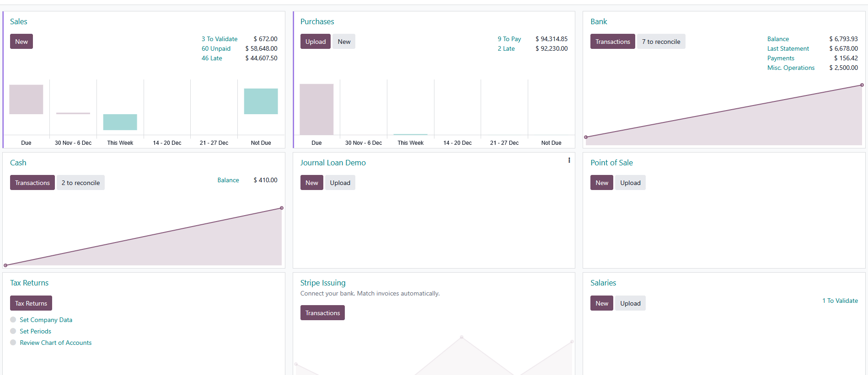Click Upload button in Purchases card

click(x=315, y=42)
